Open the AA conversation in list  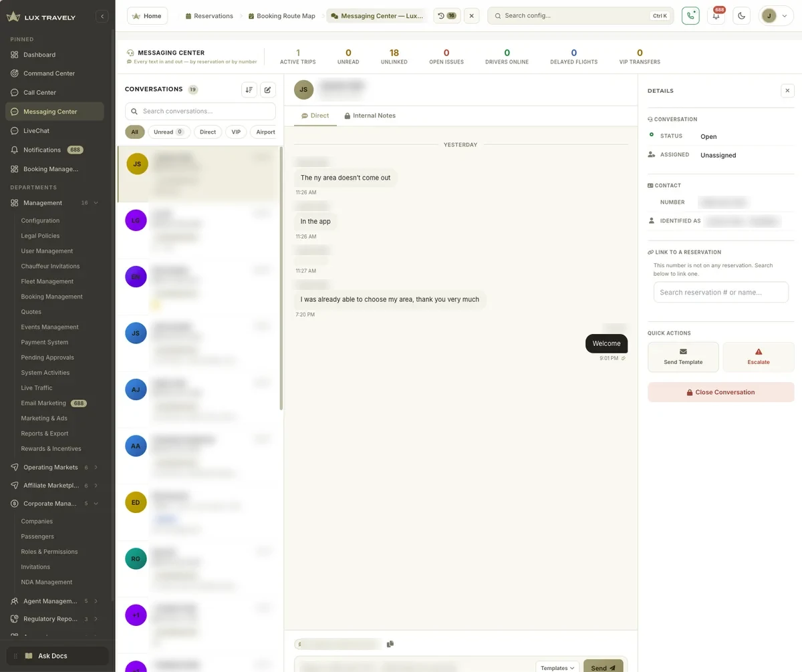coord(198,456)
